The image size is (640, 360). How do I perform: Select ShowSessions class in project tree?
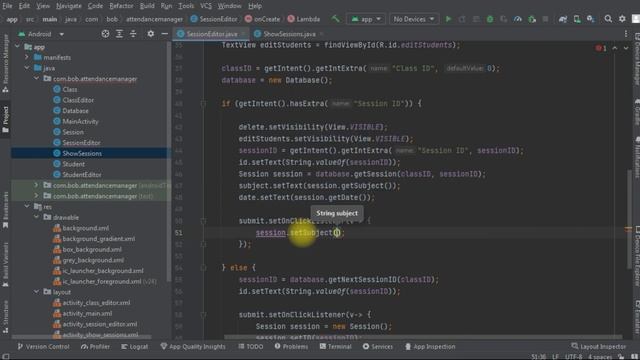(x=82, y=153)
